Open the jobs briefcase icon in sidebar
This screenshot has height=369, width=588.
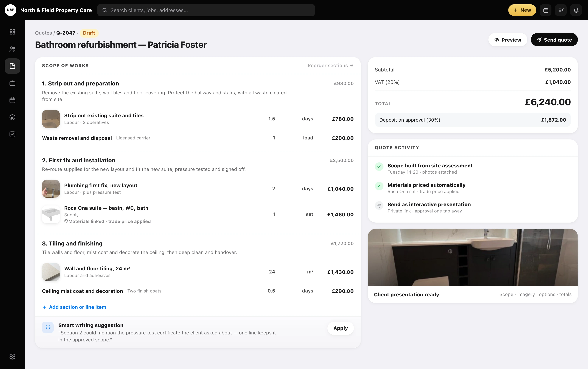(x=12, y=83)
